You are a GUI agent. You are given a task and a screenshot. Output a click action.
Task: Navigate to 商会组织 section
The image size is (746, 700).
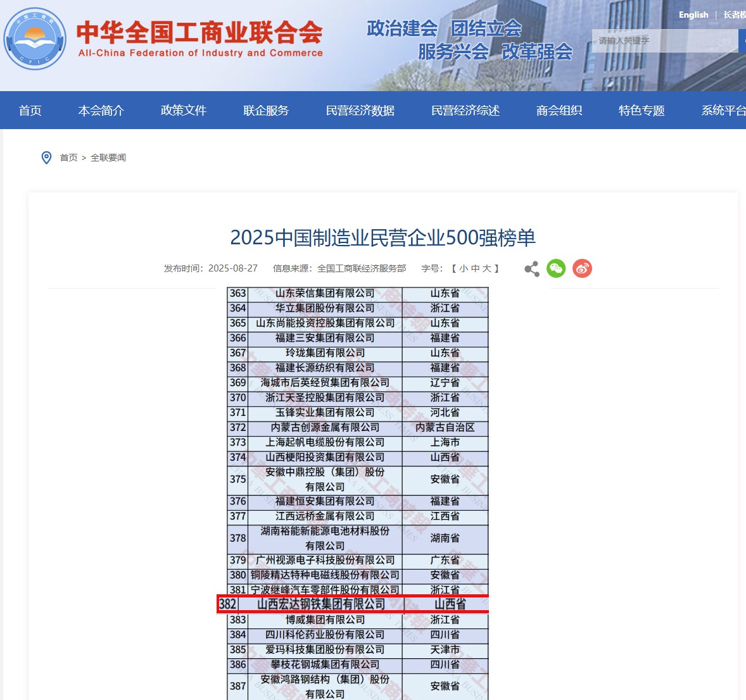coord(559,111)
